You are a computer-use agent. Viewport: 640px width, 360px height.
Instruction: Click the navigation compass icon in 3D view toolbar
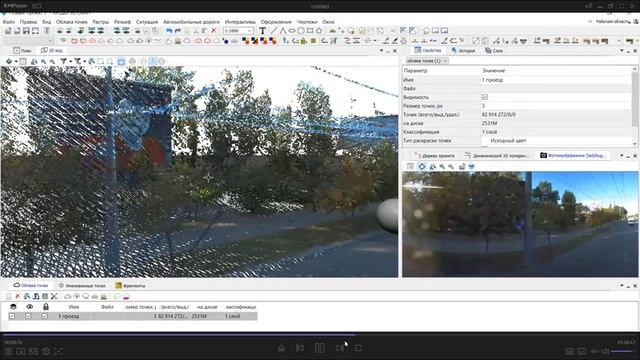coord(9,61)
